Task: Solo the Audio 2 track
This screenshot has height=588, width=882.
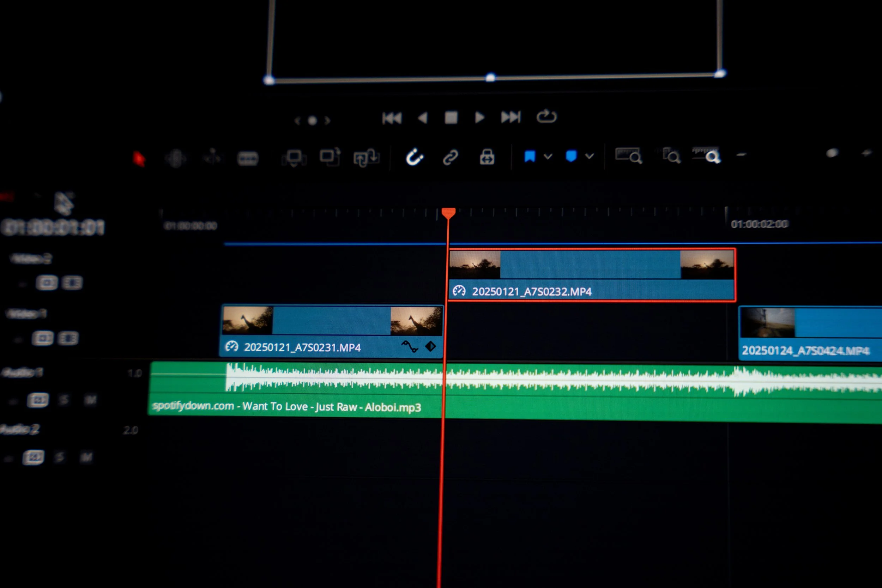Action: click(x=59, y=457)
